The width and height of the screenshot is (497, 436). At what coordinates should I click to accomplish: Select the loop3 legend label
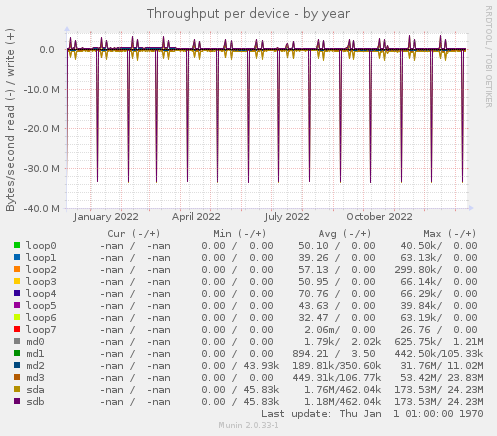[41, 282]
